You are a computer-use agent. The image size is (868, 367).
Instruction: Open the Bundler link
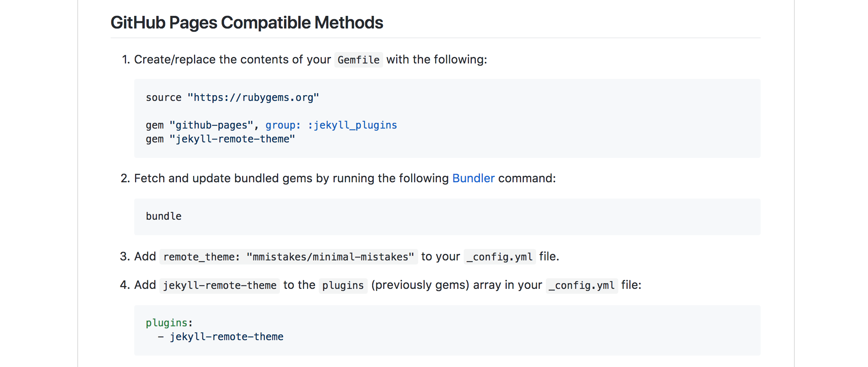473,178
